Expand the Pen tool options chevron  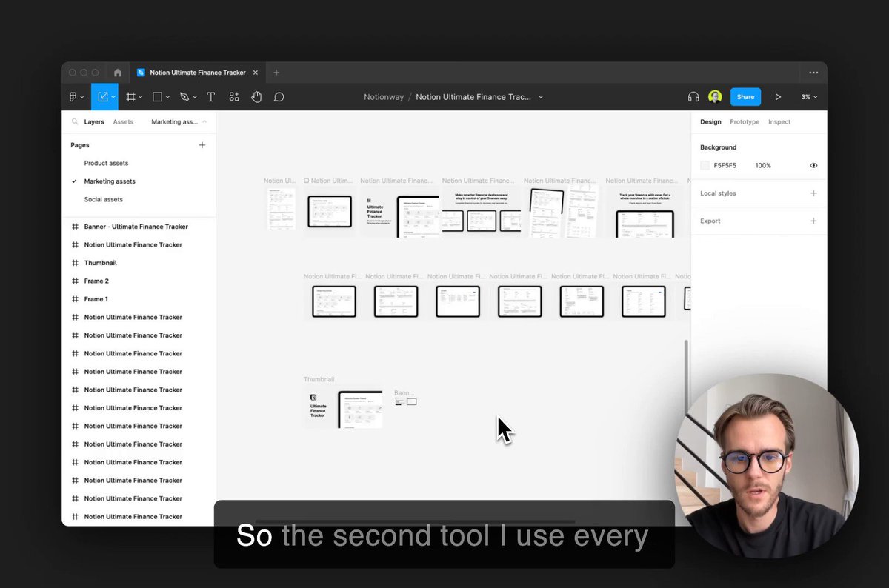point(195,98)
